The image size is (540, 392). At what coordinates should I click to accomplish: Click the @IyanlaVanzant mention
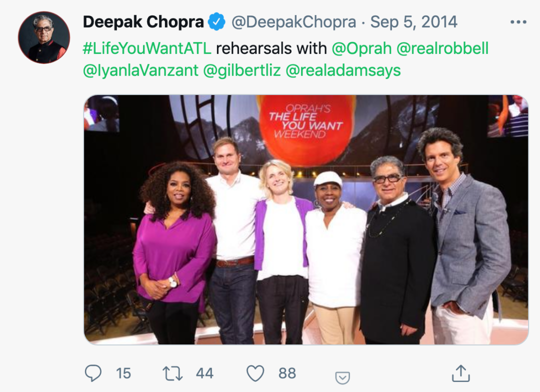point(140,70)
